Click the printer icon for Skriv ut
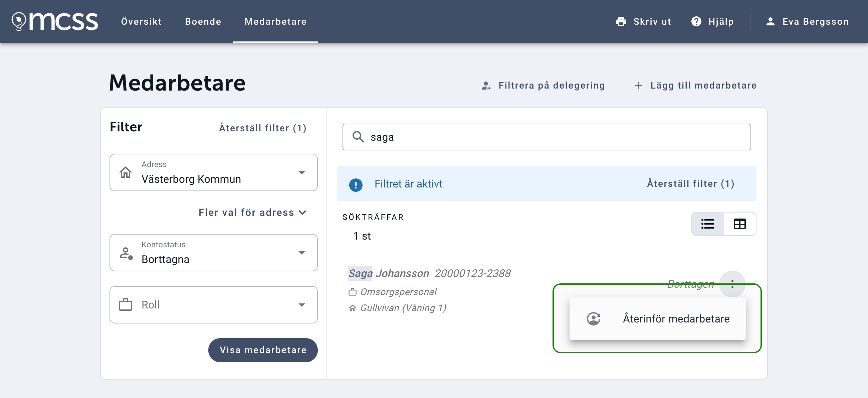 [621, 22]
